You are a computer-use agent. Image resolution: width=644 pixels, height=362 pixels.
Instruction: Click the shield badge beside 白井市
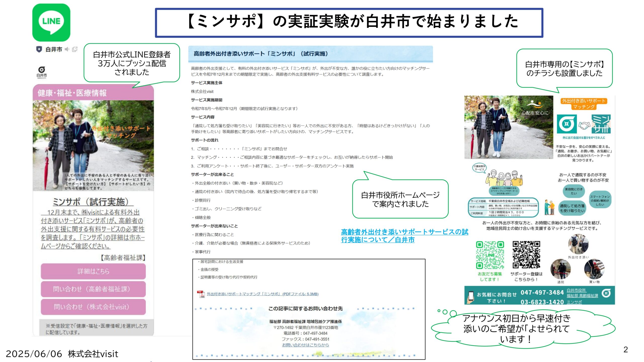39,49
